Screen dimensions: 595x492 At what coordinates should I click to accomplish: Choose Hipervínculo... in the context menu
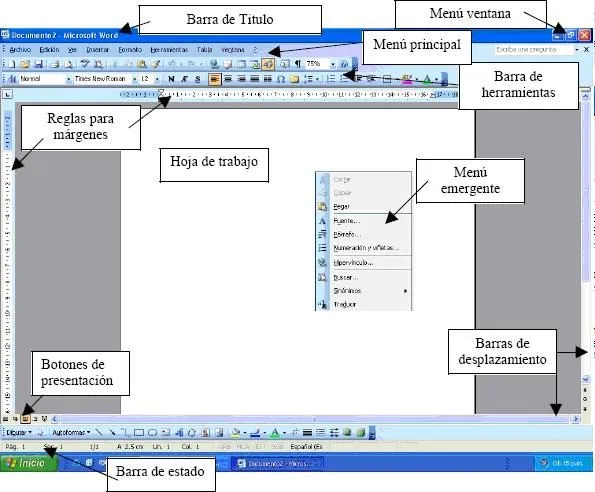364,263
